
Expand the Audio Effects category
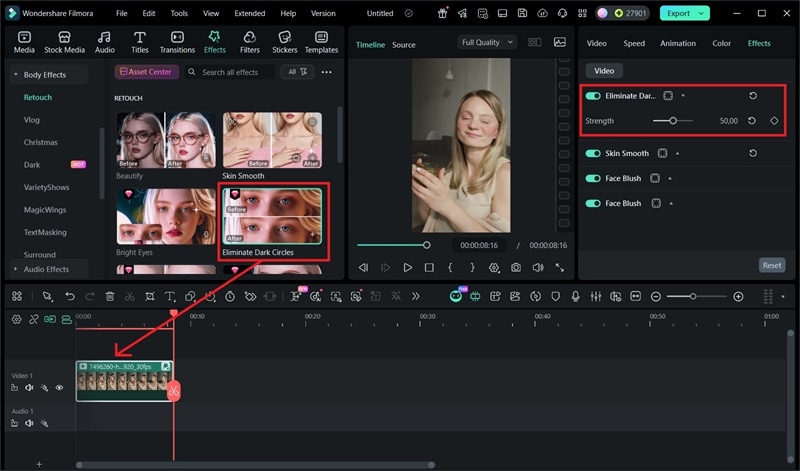click(x=45, y=269)
